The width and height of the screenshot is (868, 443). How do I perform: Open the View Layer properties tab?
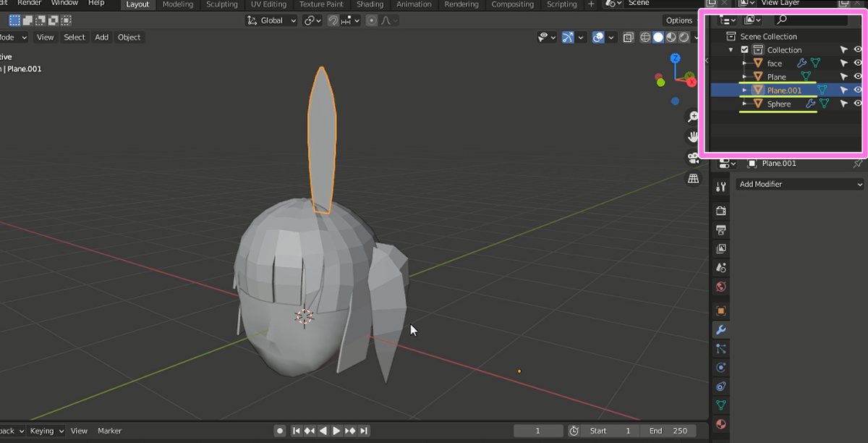[720, 248]
